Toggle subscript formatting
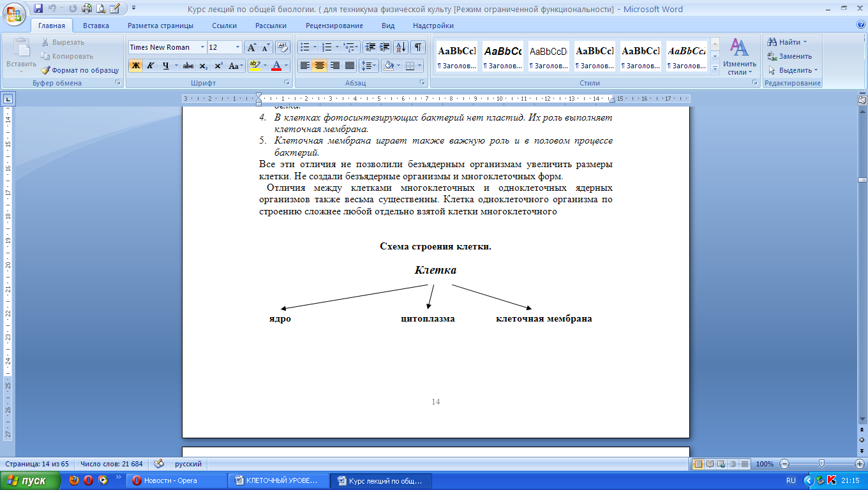Viewport: 868px width, 490px height. click(x=203, y=66)
